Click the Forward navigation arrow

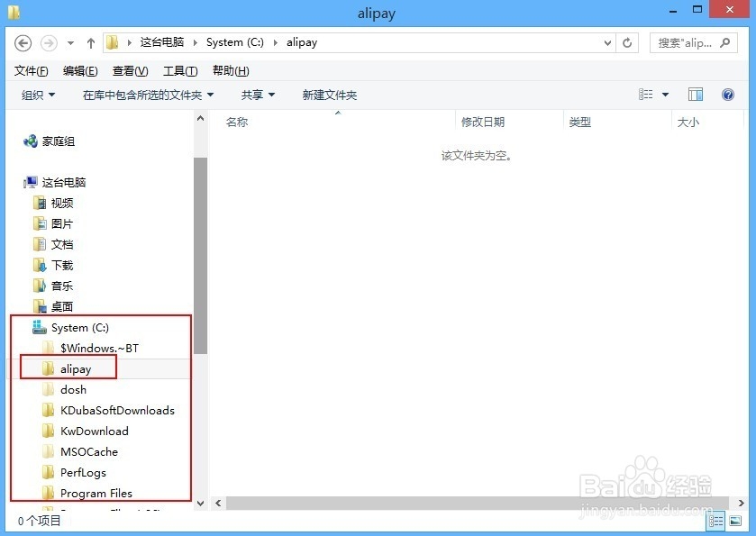(x=49, y=43)
